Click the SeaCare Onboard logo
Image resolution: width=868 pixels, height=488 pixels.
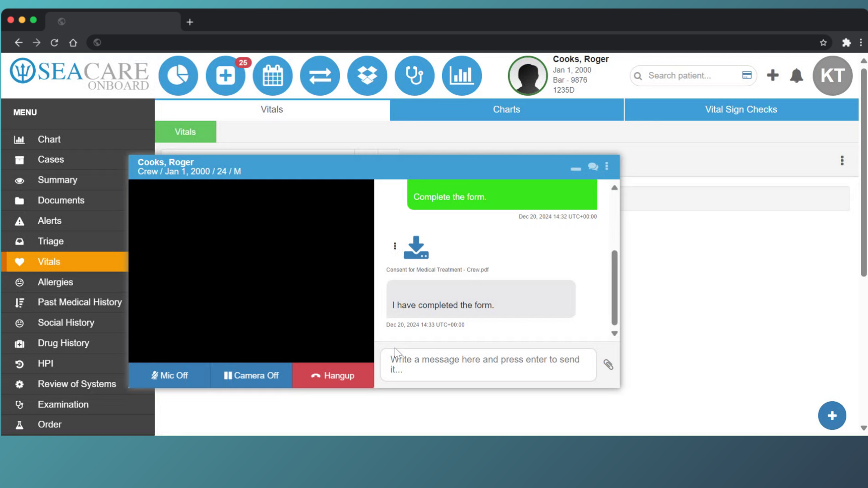click(x=79, y=75)
